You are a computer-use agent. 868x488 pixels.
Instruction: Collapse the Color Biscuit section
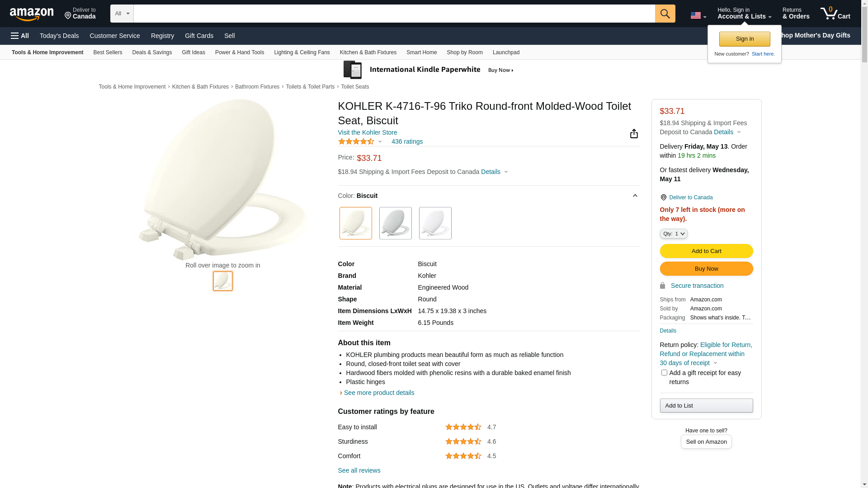click(635, 196)
